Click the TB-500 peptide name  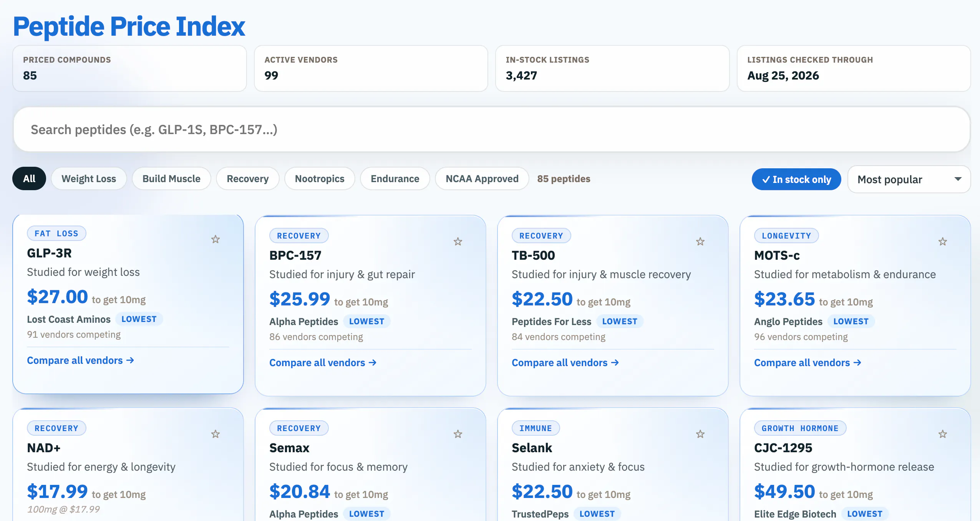click(x=533, y=256)
